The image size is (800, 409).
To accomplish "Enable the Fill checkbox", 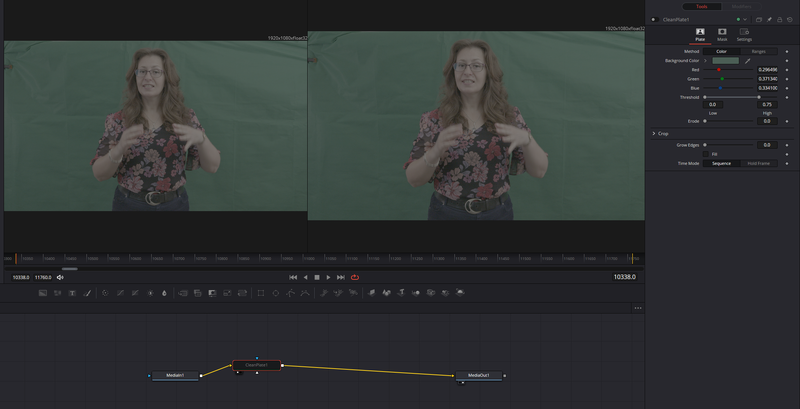I will point(704,153).
